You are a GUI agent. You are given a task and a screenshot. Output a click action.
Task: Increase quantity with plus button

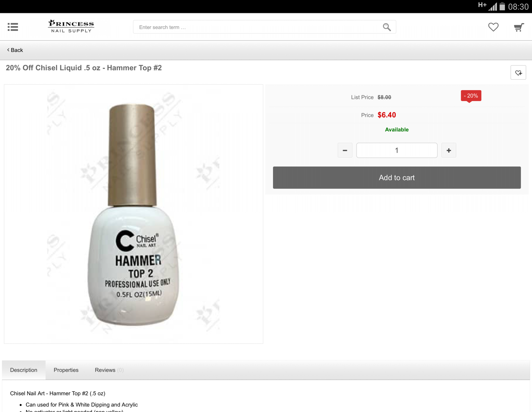click(x=449, y=150)
